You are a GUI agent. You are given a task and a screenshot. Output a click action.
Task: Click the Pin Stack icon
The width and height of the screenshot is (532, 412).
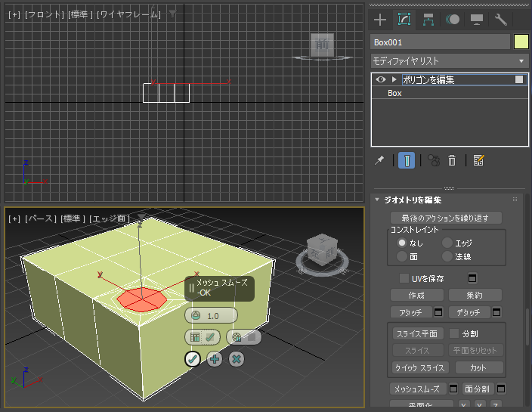click(x=379, y=160)
